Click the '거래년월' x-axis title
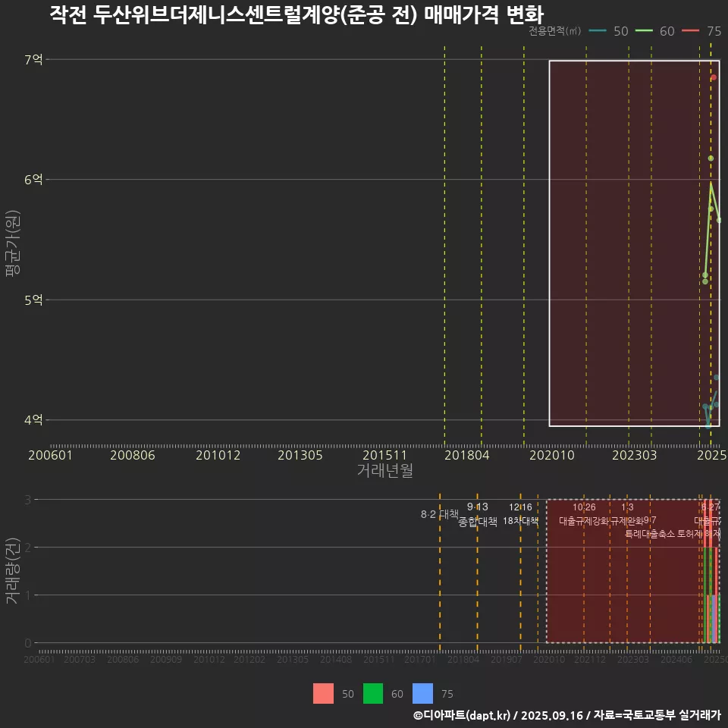This screenshot has width=728, height=728. tap(385, 470)
